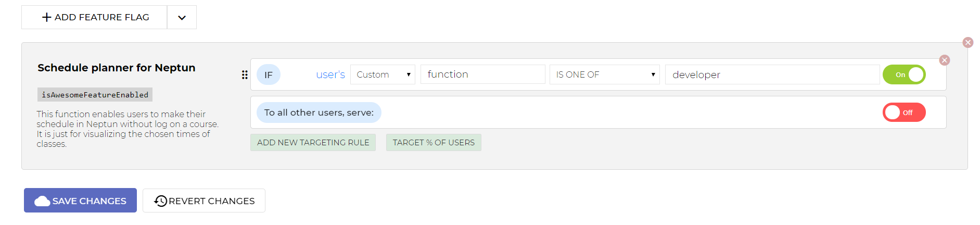
Task: Click the Schedule planner for Neptun title
Action: point(117,68)
